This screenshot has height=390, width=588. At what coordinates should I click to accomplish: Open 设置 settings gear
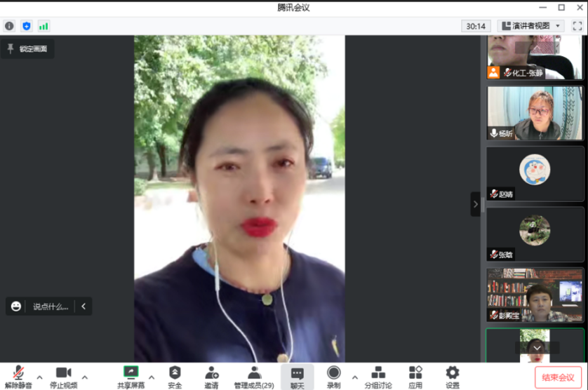pos(453,377)
